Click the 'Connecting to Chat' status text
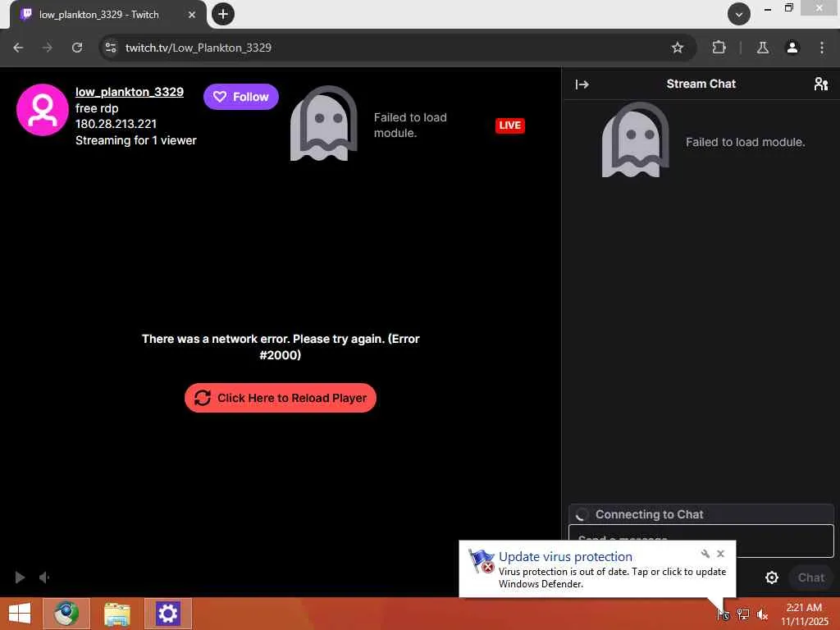840x630 pixels. tap(650, 514)
